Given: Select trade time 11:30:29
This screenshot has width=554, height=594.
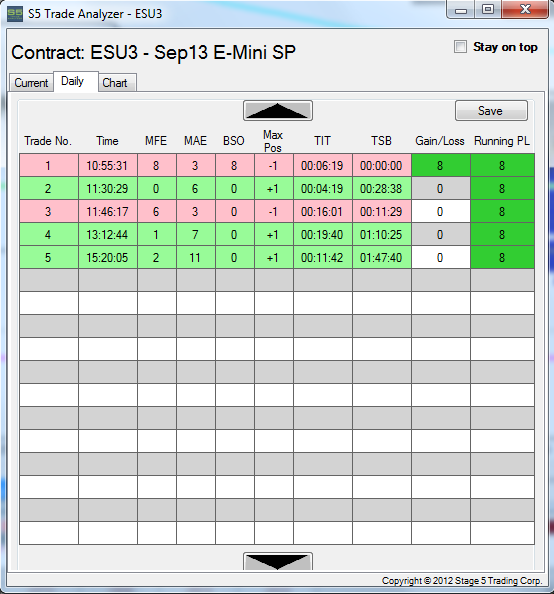Looking at the screenshot, I should tap(108, 188).
